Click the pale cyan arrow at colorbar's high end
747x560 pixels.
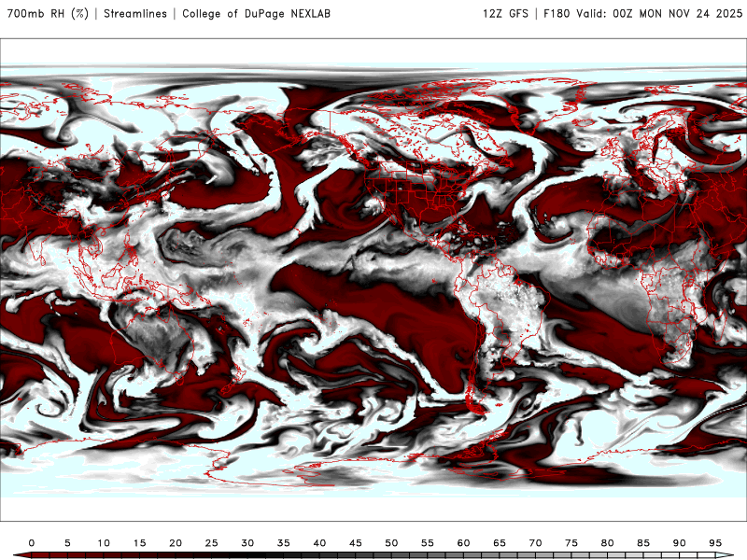[x=726, y=556]
